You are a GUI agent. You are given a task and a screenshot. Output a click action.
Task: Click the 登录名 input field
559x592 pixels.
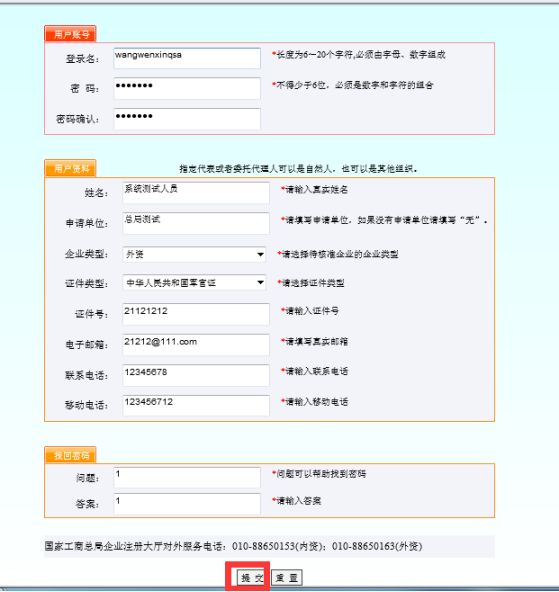(187, 58)
